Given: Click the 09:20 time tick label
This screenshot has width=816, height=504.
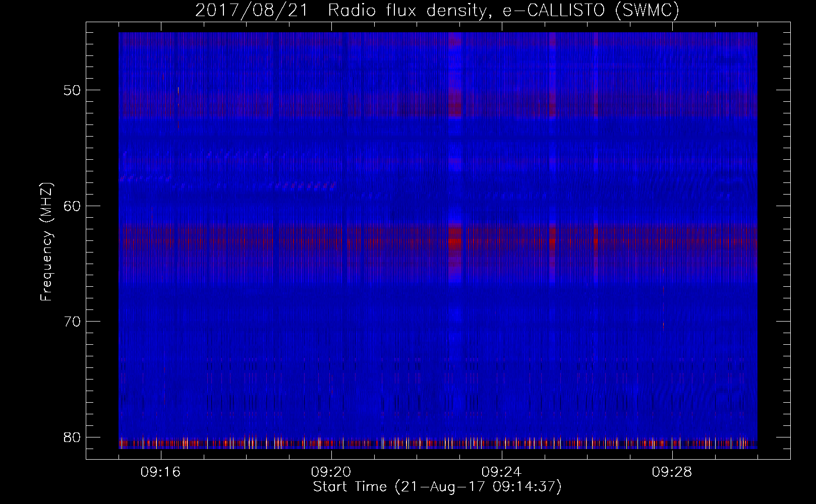Looking at the screenshot, I should (x=331, y=472).
